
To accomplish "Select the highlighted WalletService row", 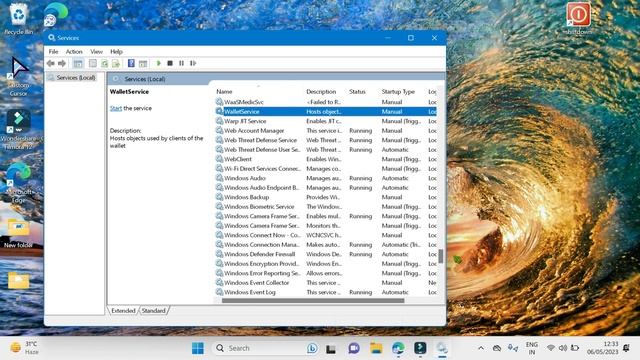I will point(326,111).
